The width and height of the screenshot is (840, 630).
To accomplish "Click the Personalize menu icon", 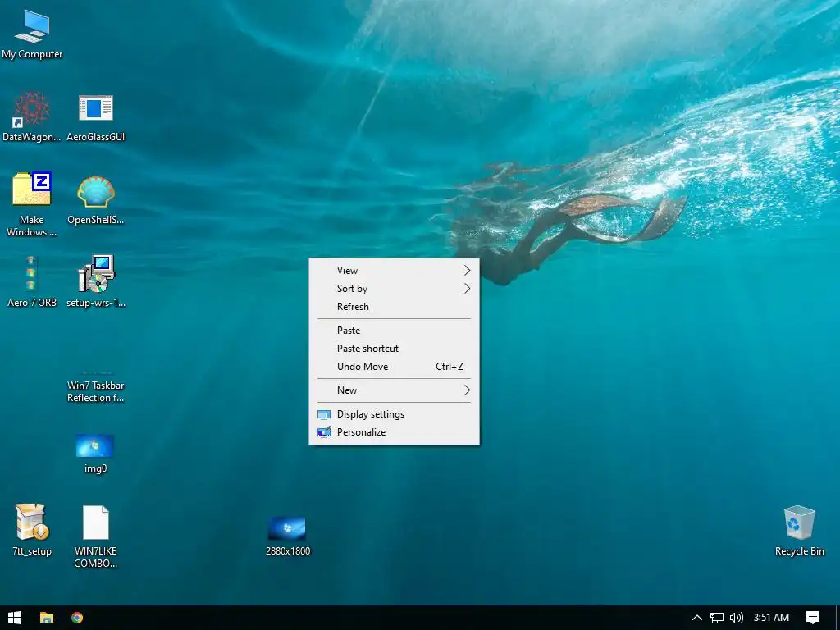I will 323,432.
